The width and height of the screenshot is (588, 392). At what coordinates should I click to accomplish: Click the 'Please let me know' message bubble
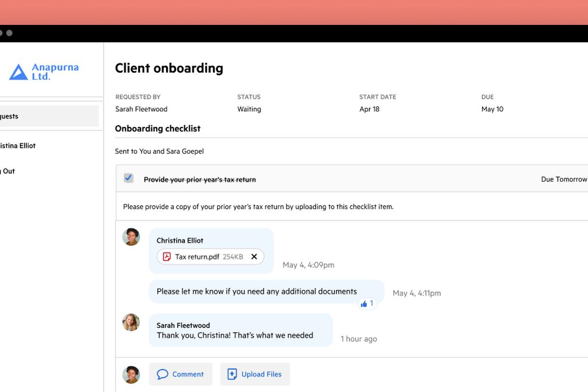tap(267, 292)
